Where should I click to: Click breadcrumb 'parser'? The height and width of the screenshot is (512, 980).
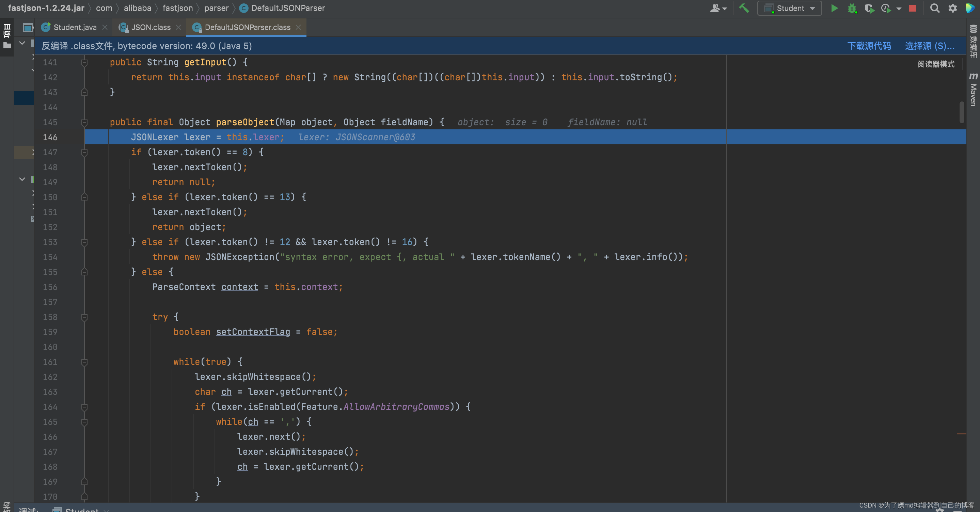pos(216,8)
